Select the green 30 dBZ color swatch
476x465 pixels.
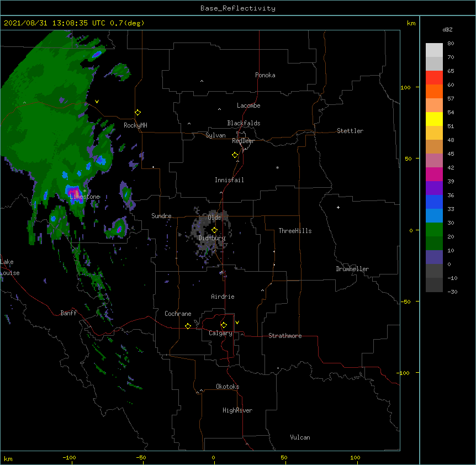click(434, 230)
